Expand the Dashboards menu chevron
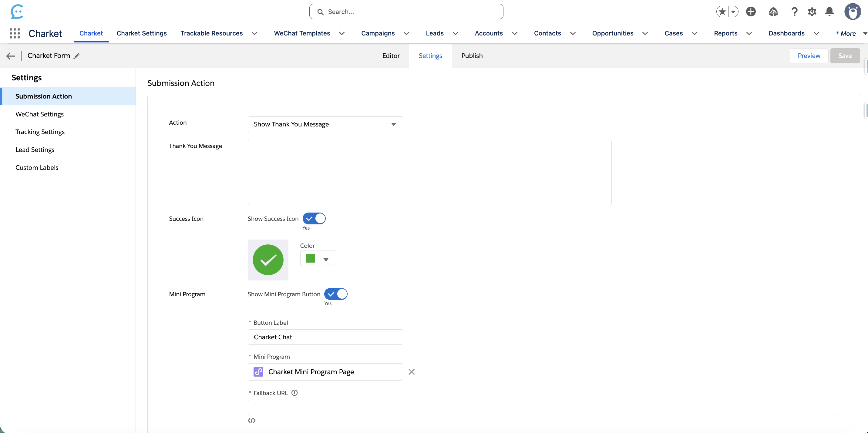This screenshot has width=868, height=433. coord(817,33)
